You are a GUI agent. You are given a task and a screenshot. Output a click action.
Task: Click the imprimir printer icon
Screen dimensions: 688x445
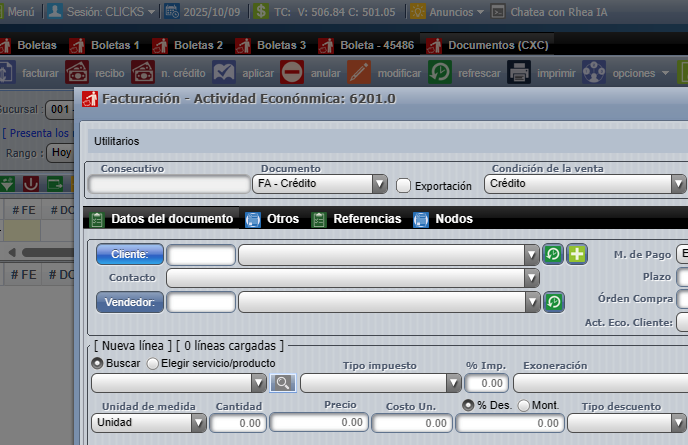[x=518, y=72]
